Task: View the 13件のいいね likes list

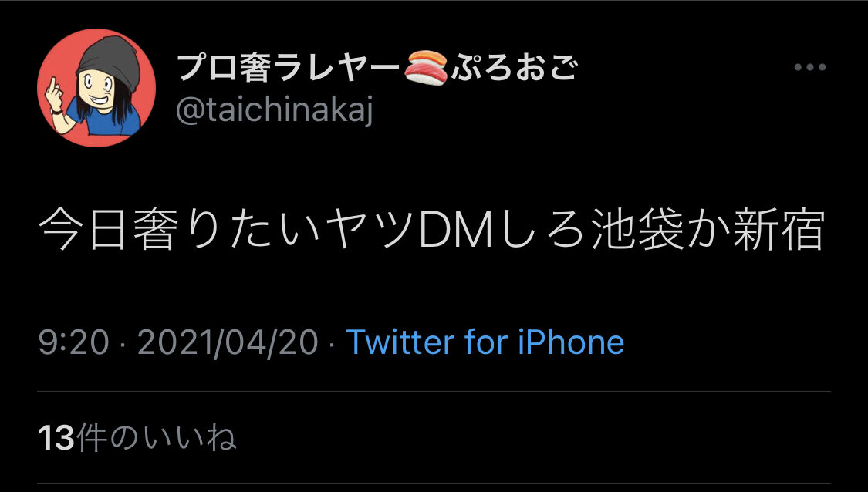Action: (x=137, y=438)
